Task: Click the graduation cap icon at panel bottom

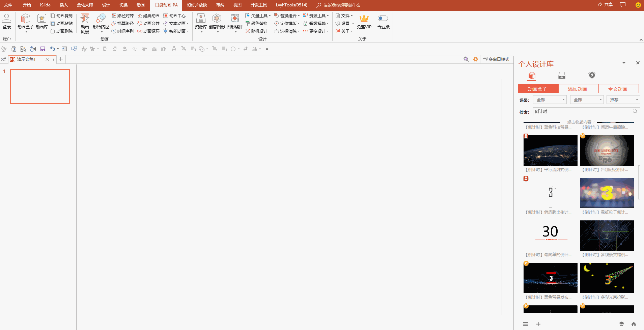Action: pyautogui.click(x=622, y=324)
